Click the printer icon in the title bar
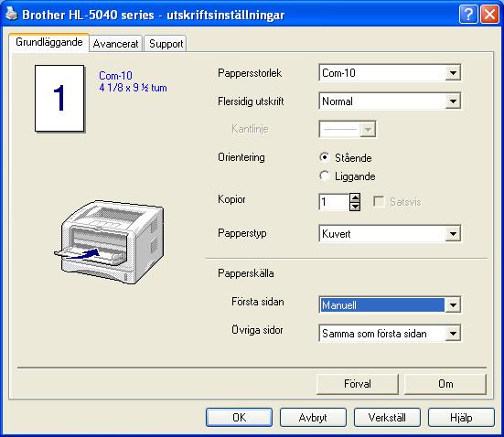The height and width of the screenshot is (437, 504). point(12,14)
